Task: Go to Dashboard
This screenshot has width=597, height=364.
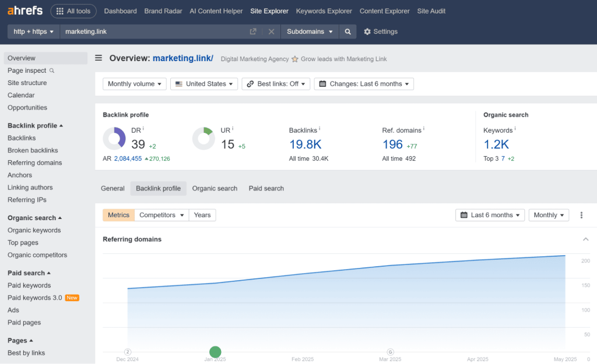Action: click(x=120, y=11)
